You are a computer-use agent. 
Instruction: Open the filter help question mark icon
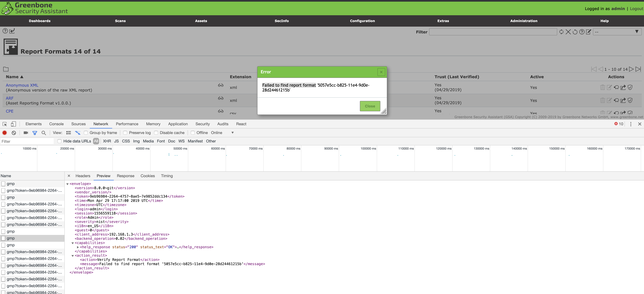pyautogui.click(x=582, y=32)
